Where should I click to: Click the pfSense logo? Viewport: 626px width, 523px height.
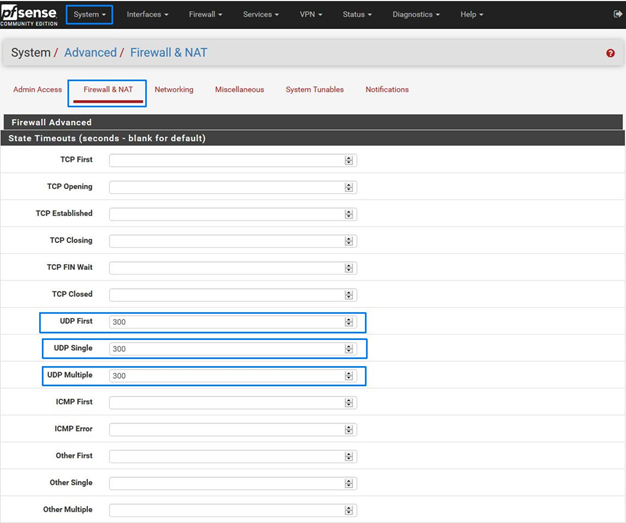29,15
